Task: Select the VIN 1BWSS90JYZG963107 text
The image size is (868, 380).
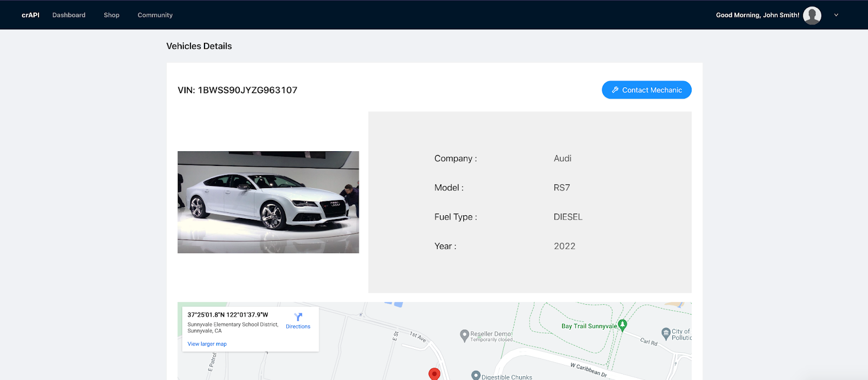Action: tap(238, 90)
